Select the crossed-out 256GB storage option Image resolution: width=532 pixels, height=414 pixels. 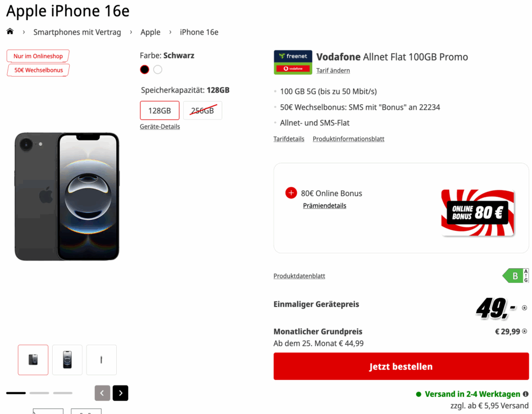point(202,110)
